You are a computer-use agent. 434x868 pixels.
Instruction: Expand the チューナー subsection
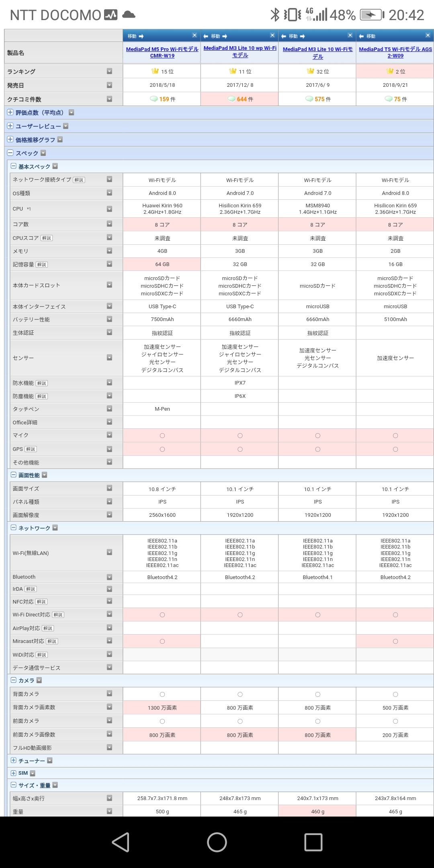(x=13, y=760)
